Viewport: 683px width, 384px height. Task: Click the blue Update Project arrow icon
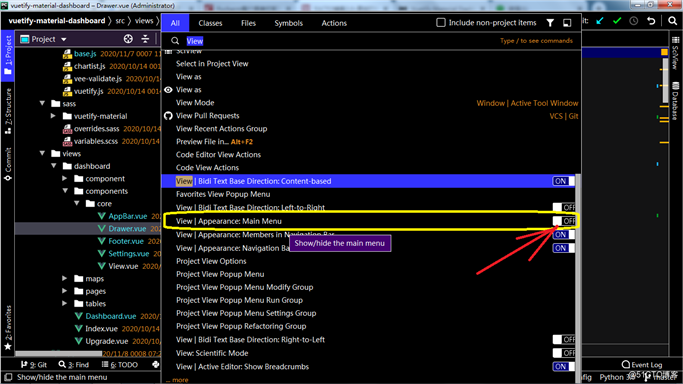click(600, 21)
